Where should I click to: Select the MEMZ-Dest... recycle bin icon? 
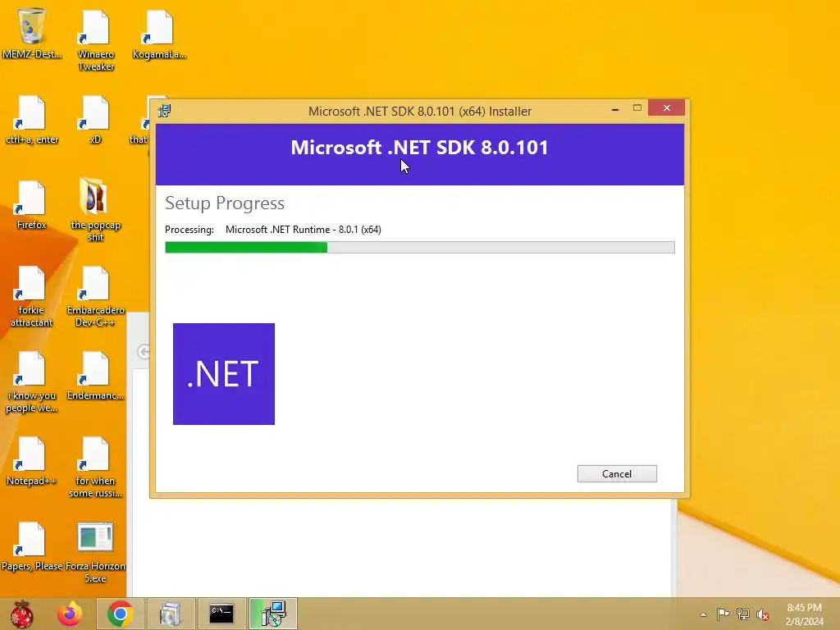[32, 33]
